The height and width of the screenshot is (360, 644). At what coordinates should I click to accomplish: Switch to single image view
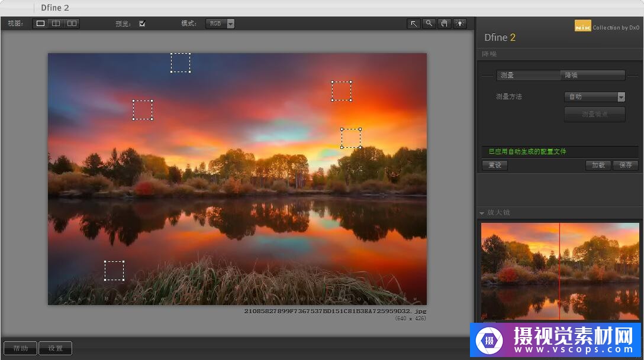[40, 24]
